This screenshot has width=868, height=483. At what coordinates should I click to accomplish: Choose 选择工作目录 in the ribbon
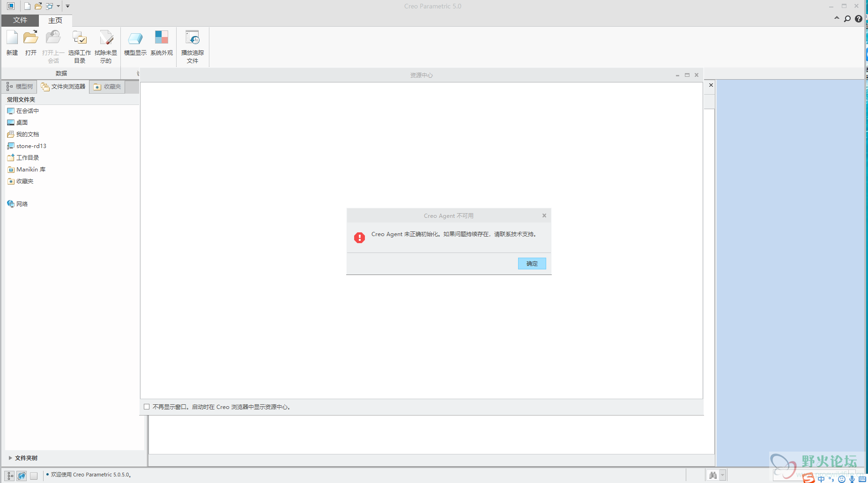(x=80, y=47)
